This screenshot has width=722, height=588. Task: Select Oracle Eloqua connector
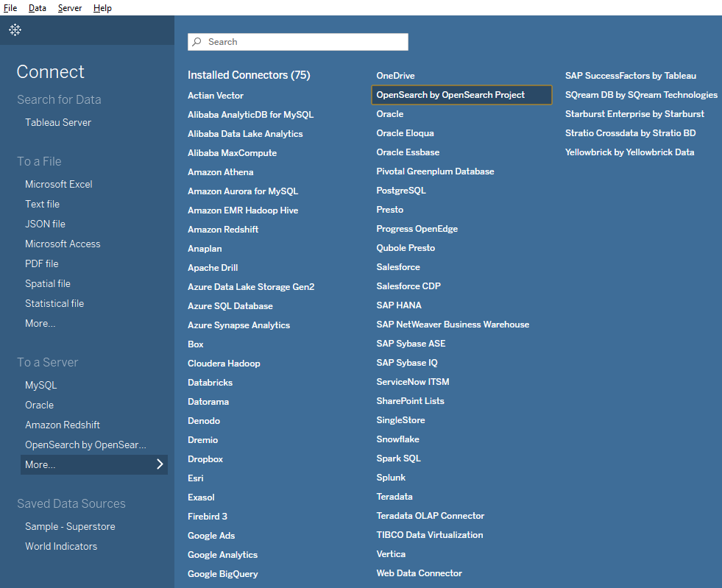[x=406, y=133]
